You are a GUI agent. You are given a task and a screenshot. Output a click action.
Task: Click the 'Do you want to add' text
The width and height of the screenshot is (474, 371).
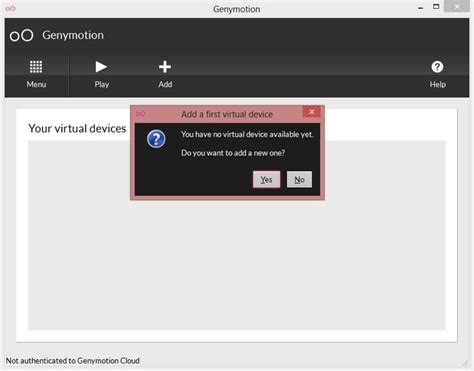point(233,153)
